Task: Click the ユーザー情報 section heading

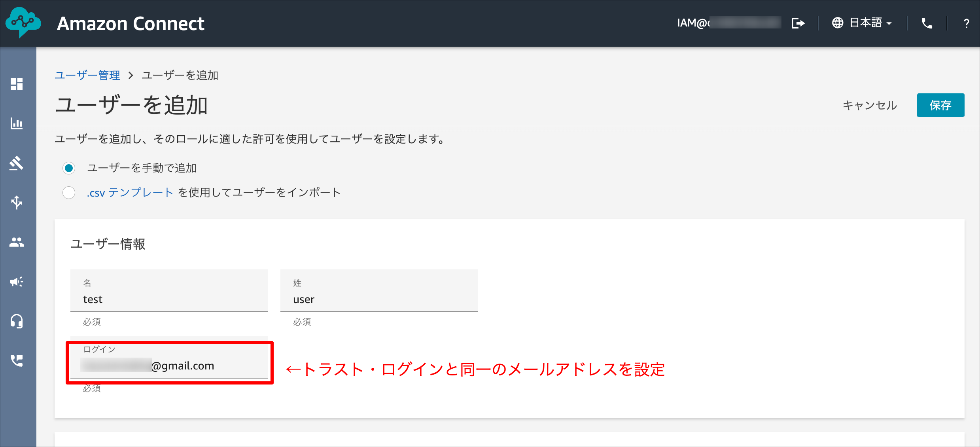Action: (108, 244)
